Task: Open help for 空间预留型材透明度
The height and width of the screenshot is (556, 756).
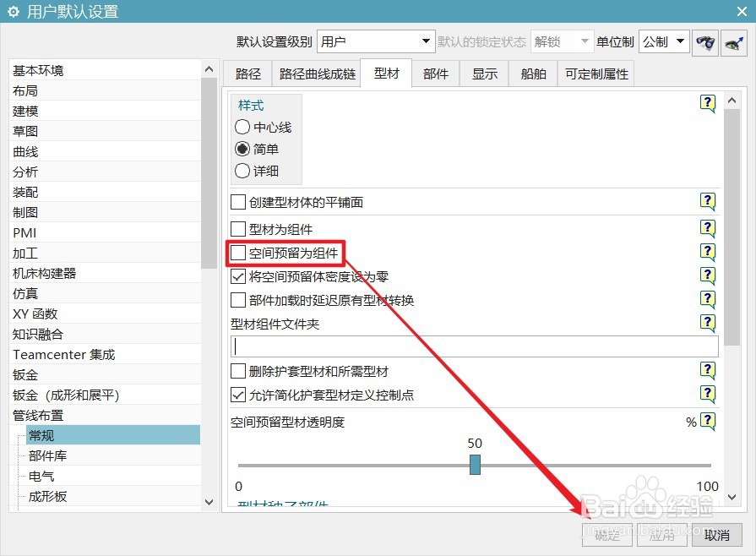Action: pyautogui.click(x=708, y=421)
